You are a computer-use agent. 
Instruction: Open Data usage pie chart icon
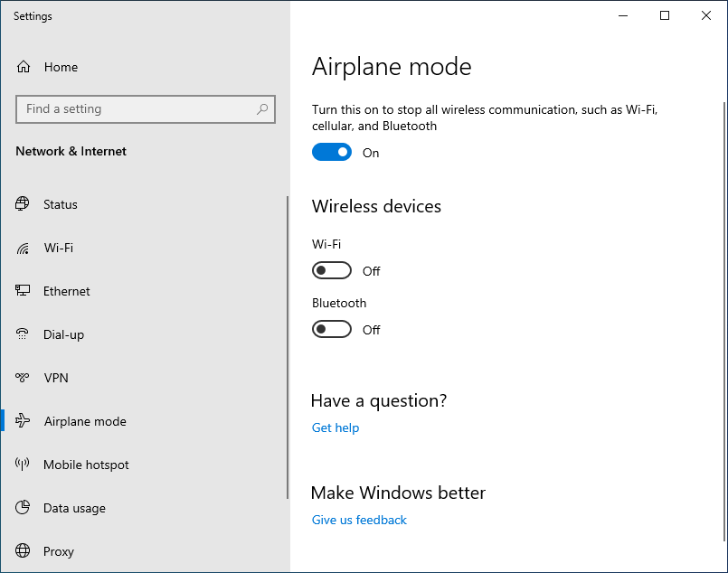point(23,508)
